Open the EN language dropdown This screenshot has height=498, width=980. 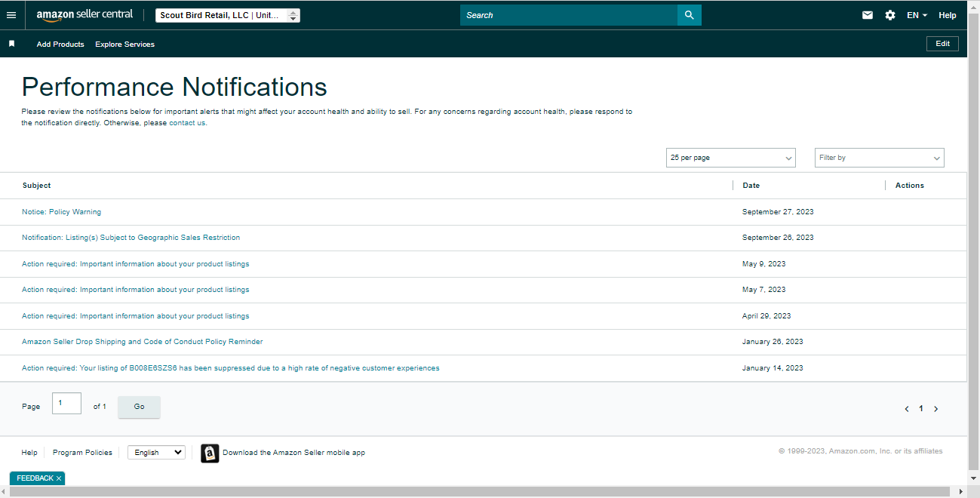[x=917, y=15]
